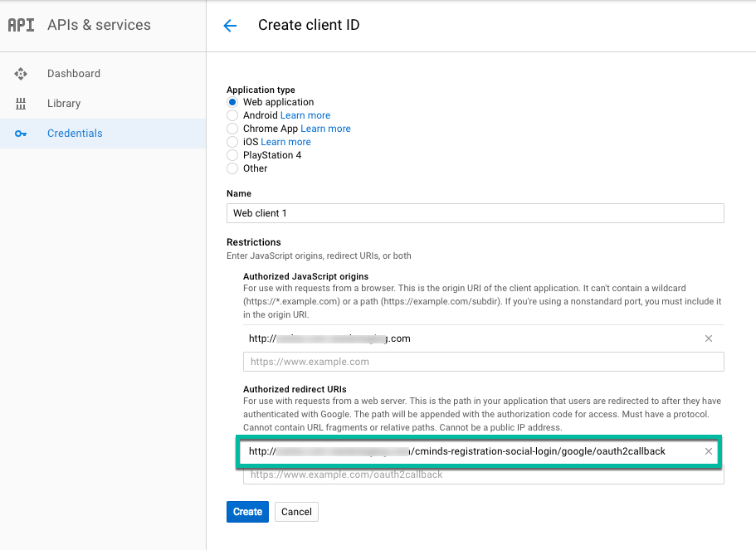This screenshot has height=550, width=756.
Task: Click the Library sidebar icon
Action: (x=21, y=103)
